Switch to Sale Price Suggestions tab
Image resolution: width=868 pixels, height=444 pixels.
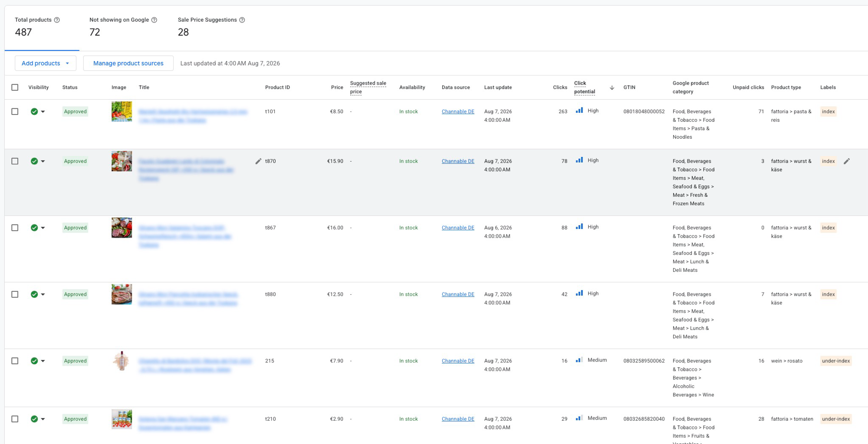[211, 28]
